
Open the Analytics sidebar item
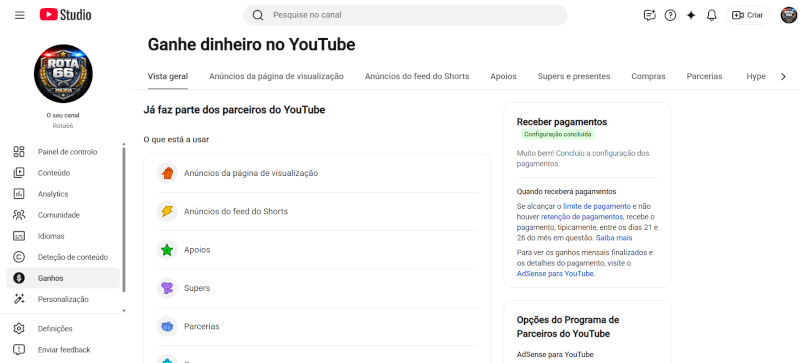[x=63, y=194]
